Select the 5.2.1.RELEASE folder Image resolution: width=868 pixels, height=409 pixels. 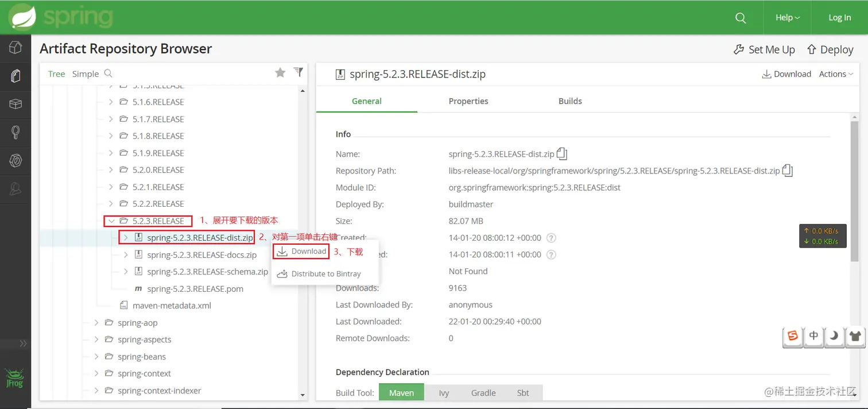158,187
